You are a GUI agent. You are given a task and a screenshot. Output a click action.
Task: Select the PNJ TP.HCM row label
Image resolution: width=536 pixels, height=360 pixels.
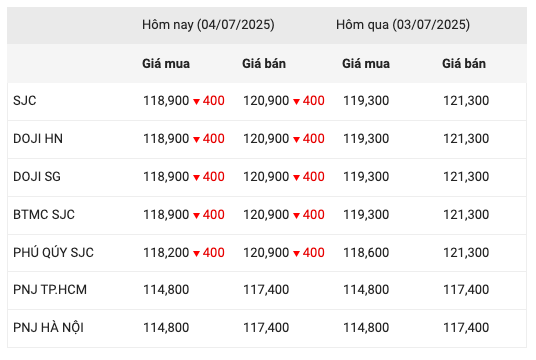point(50,290)
